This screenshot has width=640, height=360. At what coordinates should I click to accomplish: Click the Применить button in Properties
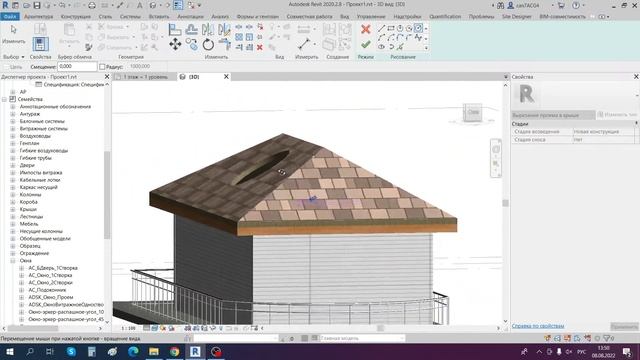[624, 326]
